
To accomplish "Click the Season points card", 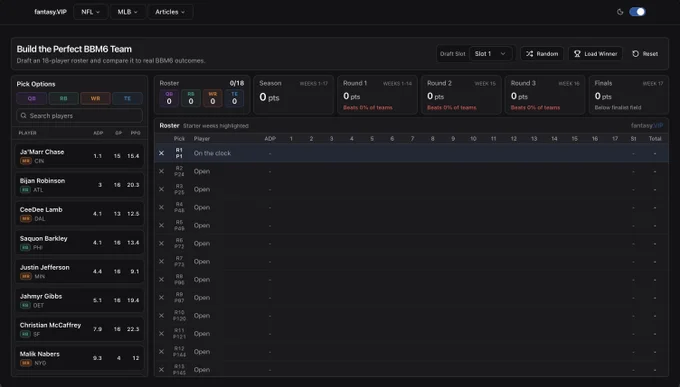I will [x=294, y=95].
